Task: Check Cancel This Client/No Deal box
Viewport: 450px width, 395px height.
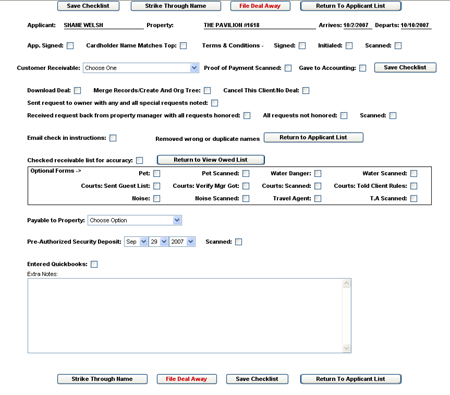Action: click(306, 90)
